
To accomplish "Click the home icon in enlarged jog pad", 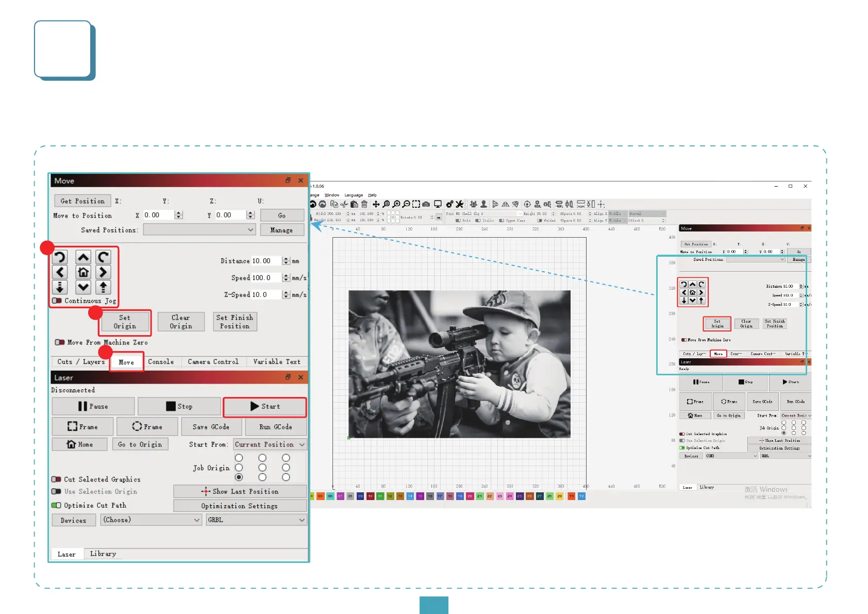I will point(83,272).
